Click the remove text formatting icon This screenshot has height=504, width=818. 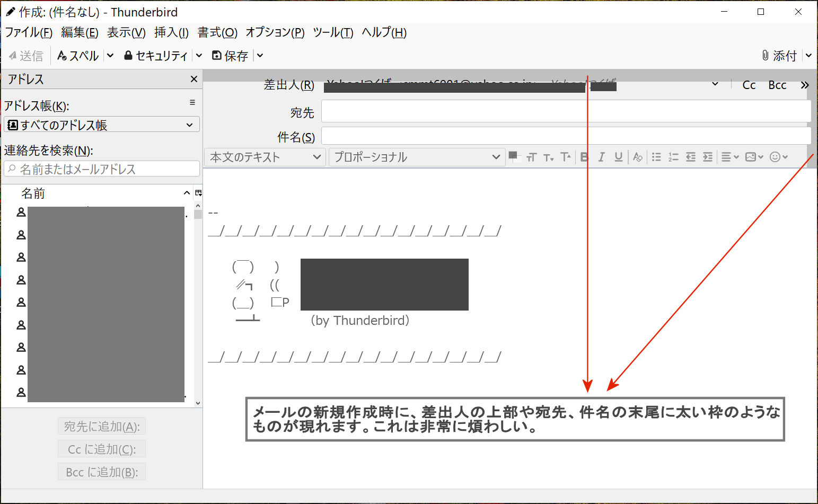click(x=638, y=157)
